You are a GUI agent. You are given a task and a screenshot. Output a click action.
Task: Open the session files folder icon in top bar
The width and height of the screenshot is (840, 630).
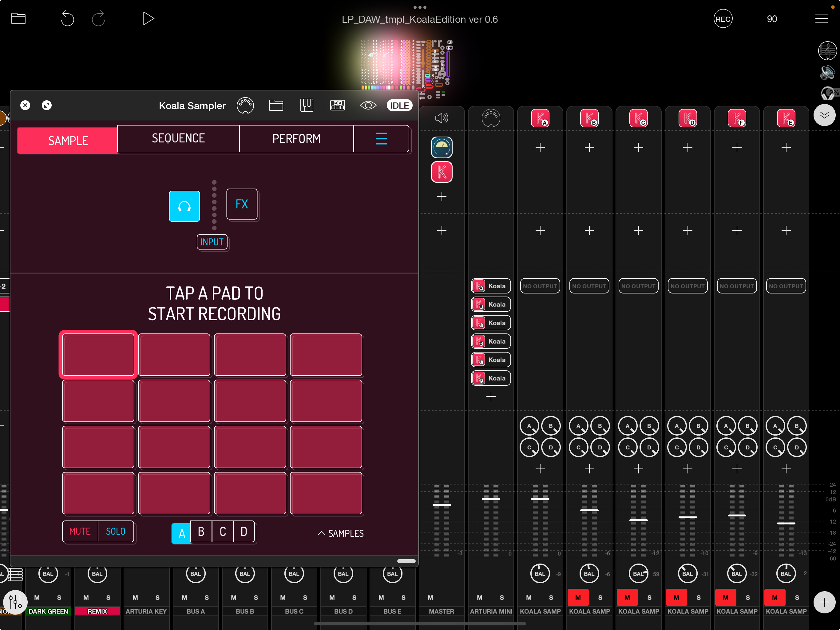point(18,19)
